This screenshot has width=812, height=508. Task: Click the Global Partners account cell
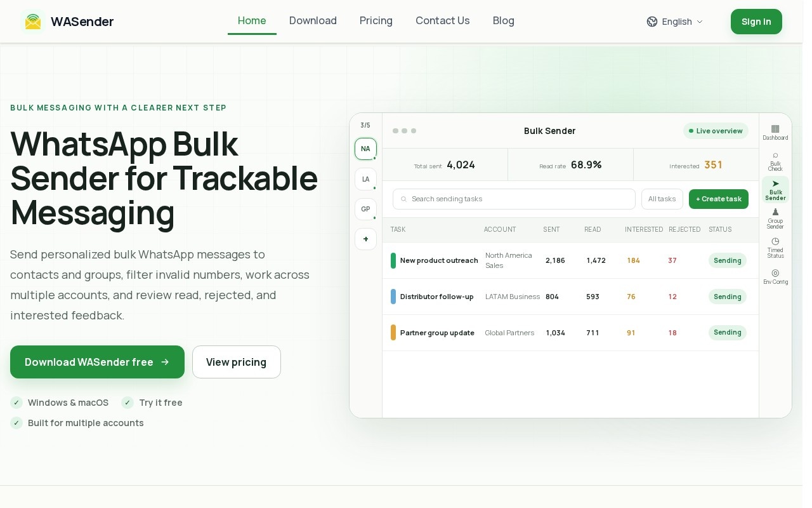pyautogui.click(x=509, y=333)
